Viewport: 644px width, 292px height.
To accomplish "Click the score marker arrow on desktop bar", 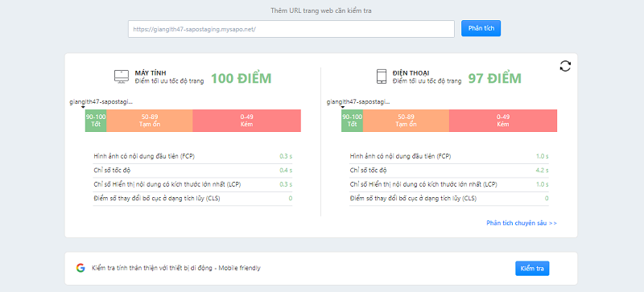I will [x=83, y=107].
